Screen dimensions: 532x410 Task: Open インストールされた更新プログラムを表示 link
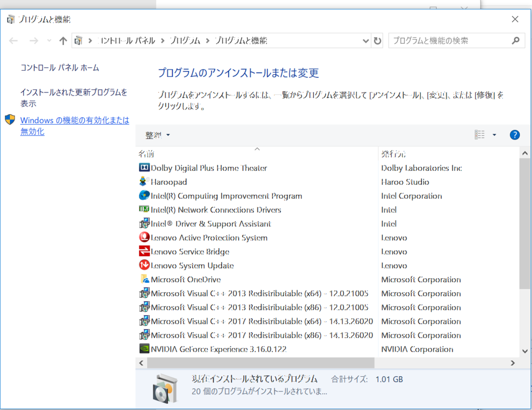point(74,98)
